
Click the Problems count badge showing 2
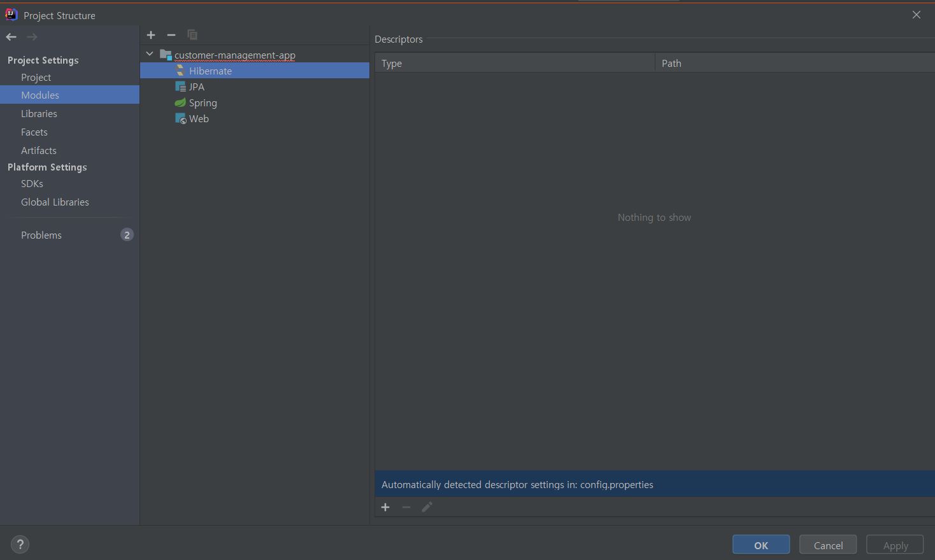(x=127, y=235)
